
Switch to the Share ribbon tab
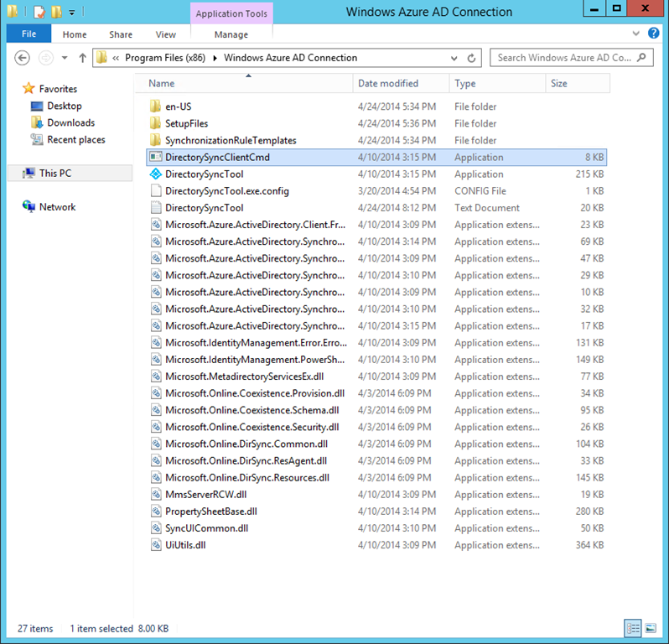pos(121,34)
